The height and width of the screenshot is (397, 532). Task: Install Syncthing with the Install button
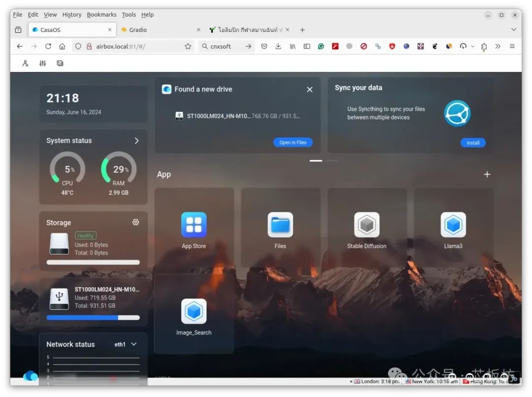click(x=473, y=143)
